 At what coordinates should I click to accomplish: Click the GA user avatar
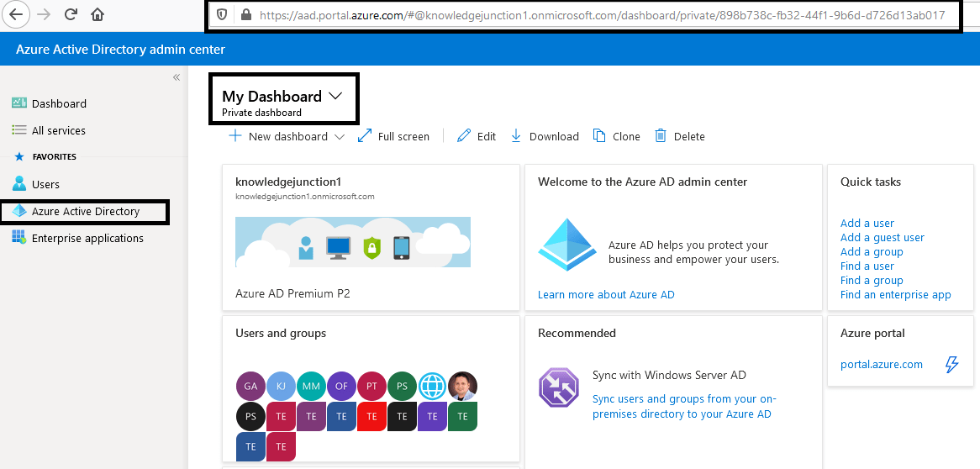coord(250,386)
